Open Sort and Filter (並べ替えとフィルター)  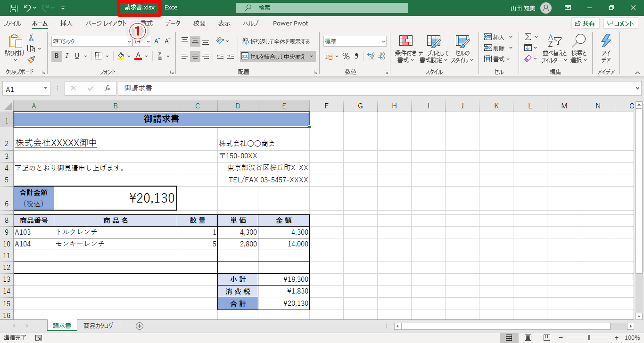pyautogui.click(x=555, y=49)
